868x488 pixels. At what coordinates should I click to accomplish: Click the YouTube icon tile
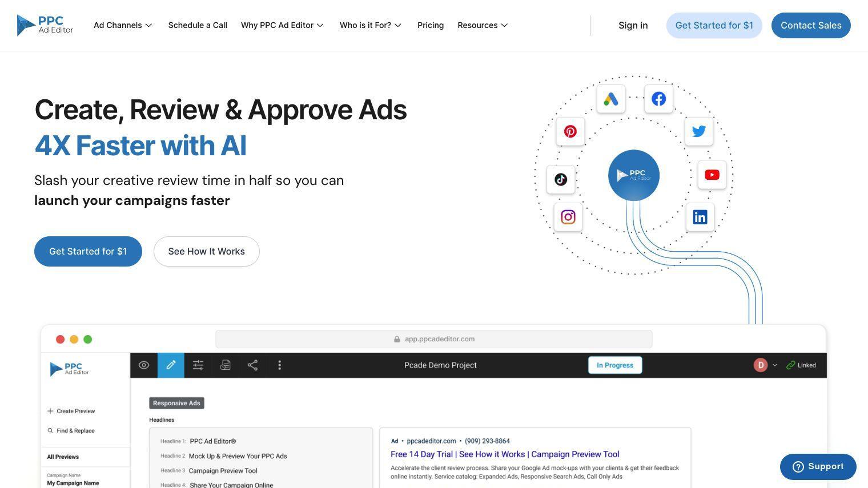point(712,175)
